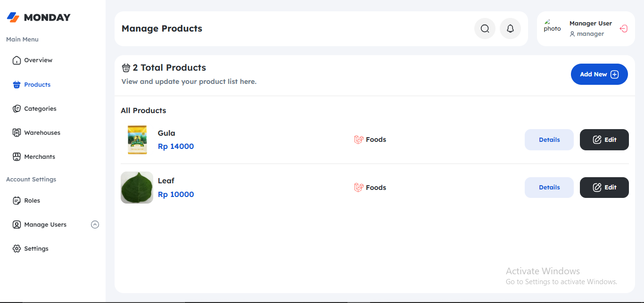View Details for the Gula product
644x303 pixels.
click(x=549, y=140)
